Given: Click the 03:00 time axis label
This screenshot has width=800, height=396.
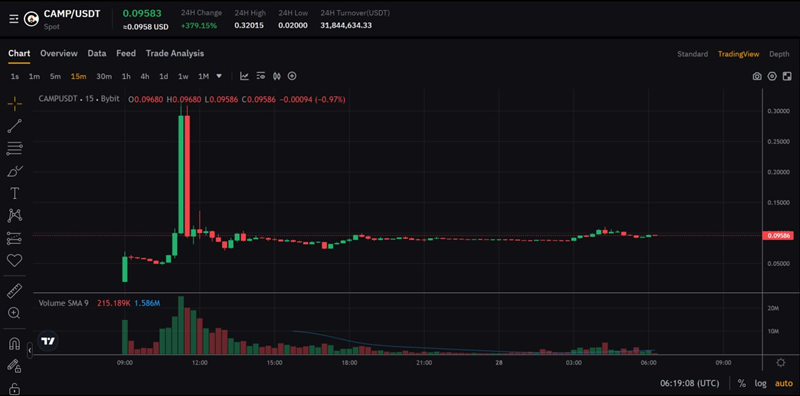Looking at the screenshot, I should [573, 363].
